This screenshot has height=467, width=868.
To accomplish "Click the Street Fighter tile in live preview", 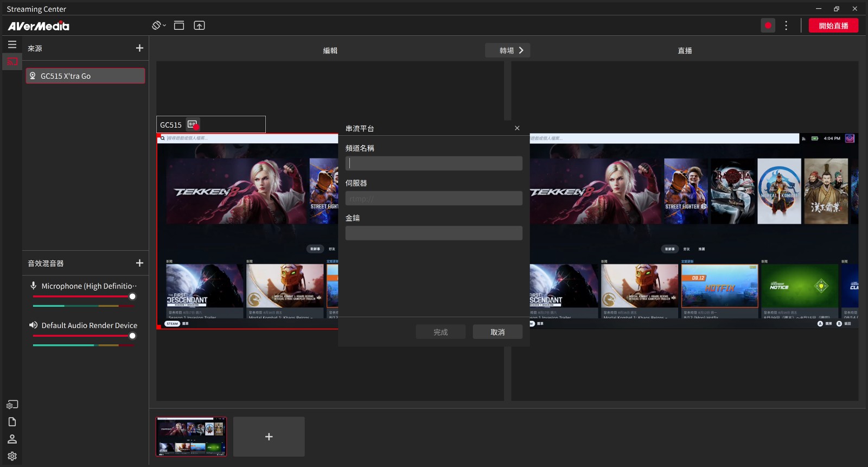I will point(686,191).
